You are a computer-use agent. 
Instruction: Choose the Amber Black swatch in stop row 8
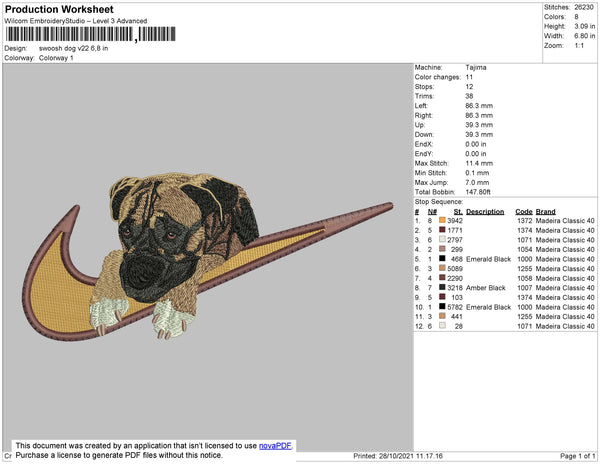pyautogui.click(x=442, y=287)
